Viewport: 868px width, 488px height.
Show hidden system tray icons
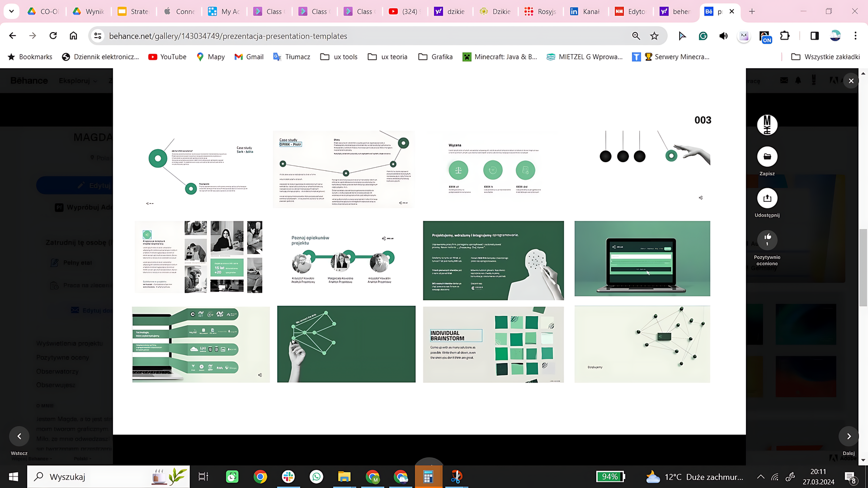(761, 476)
